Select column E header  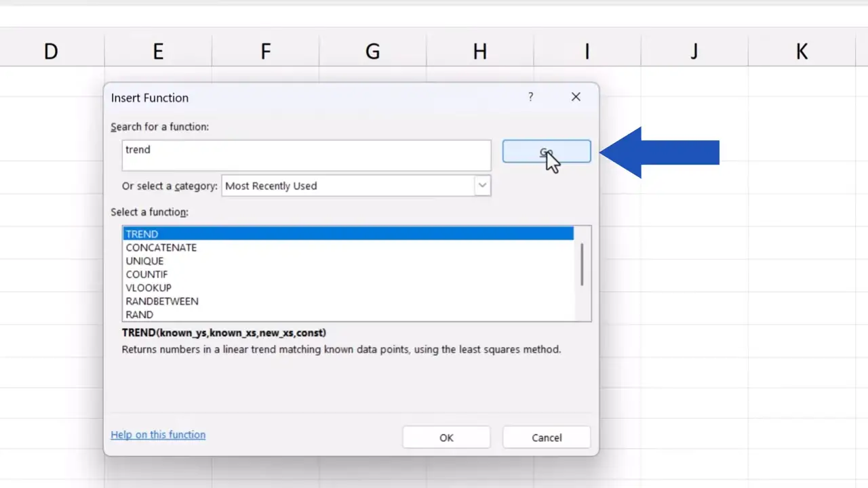(x=157, y=51)
